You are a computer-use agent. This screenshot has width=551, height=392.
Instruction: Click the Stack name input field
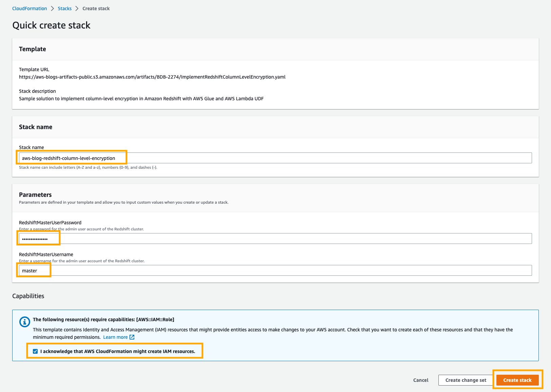(x=275, y=158)
